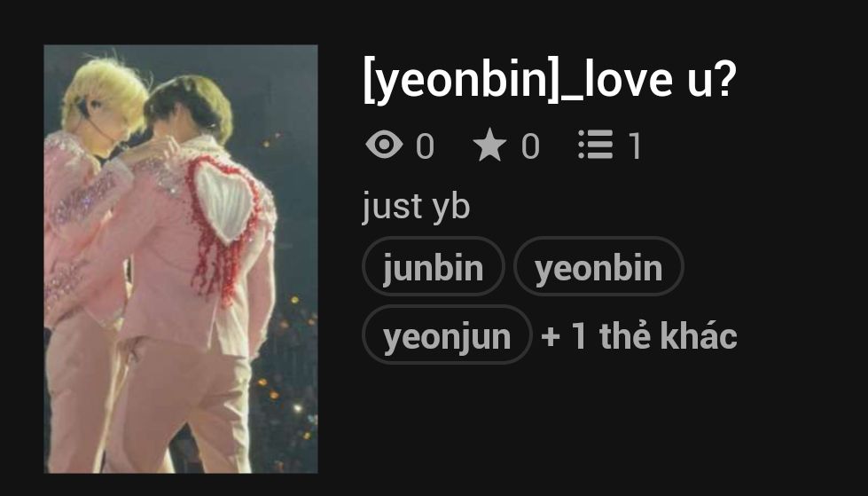Expand "+ 1 thẻ khác" to show more tags
The image size is (868, 496).
point(639,335)
